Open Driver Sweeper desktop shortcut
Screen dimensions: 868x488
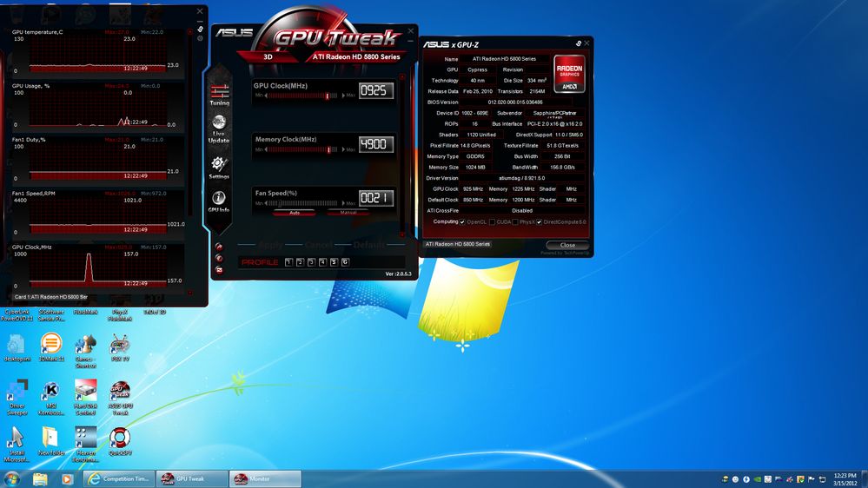(17, 398)
